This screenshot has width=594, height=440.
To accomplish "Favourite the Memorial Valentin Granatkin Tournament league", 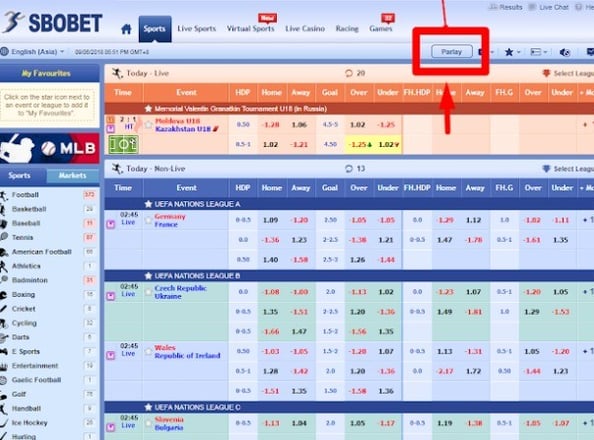I will pyautogui.click(x=148, y=109).
